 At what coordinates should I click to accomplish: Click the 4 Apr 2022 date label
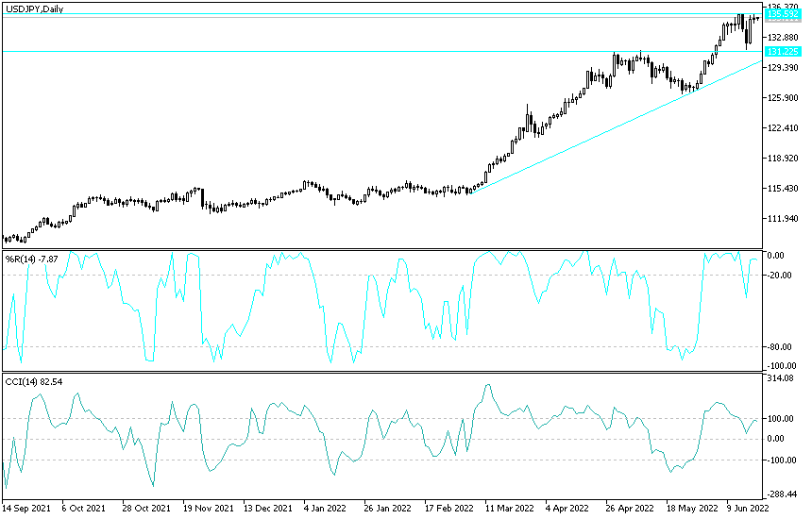(567, 508)
